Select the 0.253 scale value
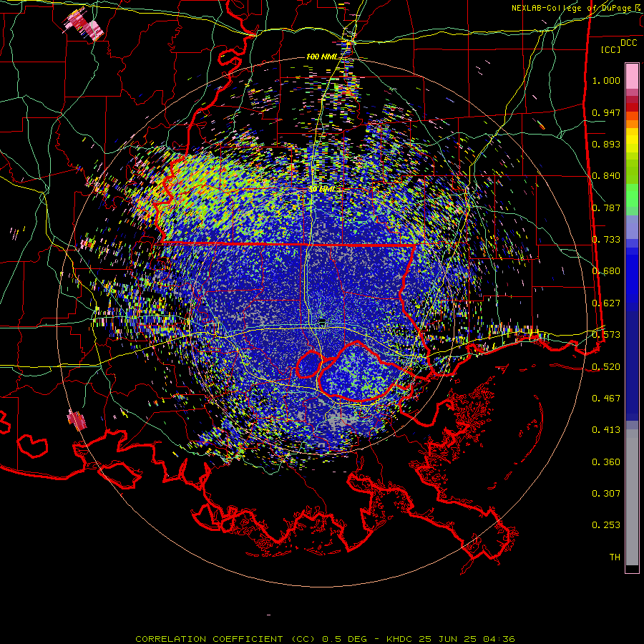This screenshot has height=644, width=644. click(x=606, y=525)
